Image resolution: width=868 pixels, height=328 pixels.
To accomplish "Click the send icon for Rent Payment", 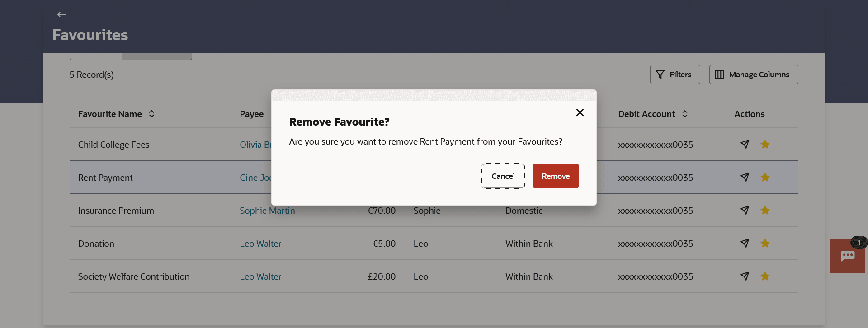I will (x=745, y=177).
